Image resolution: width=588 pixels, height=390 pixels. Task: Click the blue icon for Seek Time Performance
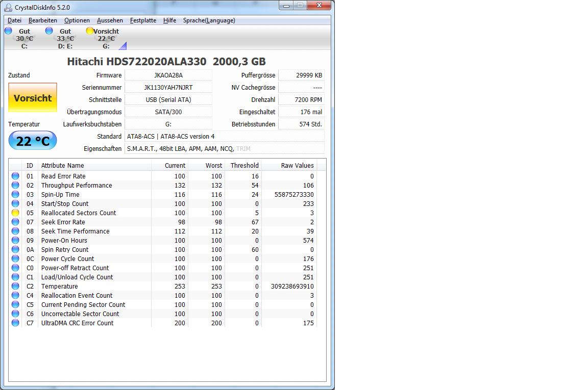click(x=15, y=231)
